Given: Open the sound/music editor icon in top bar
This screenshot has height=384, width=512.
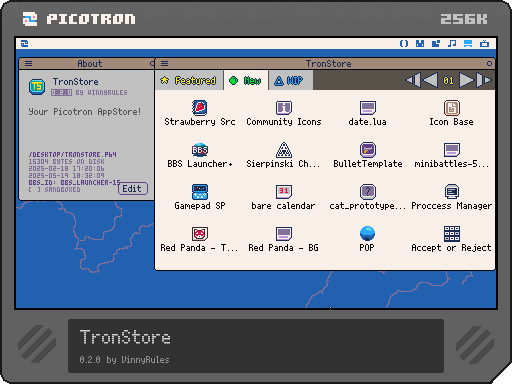Looking at the screenshot, I should [x=452, y=44].
